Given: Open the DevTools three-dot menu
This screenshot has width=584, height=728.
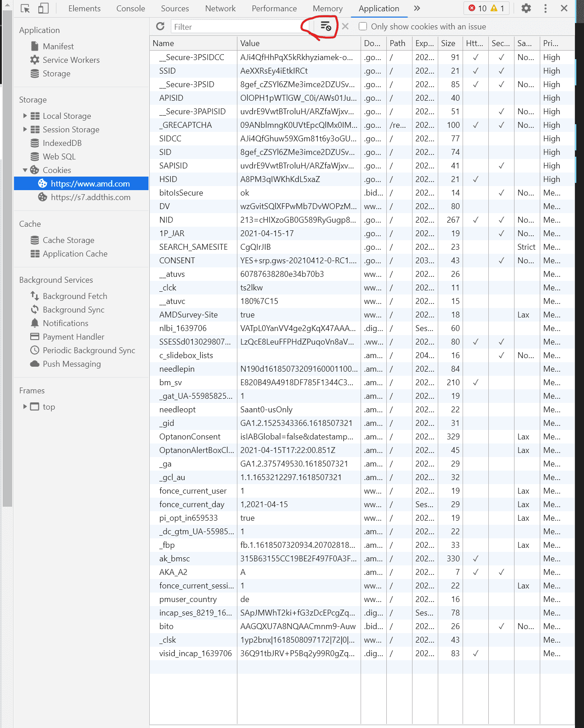Looking at the screenshot, I should [546, 9].
